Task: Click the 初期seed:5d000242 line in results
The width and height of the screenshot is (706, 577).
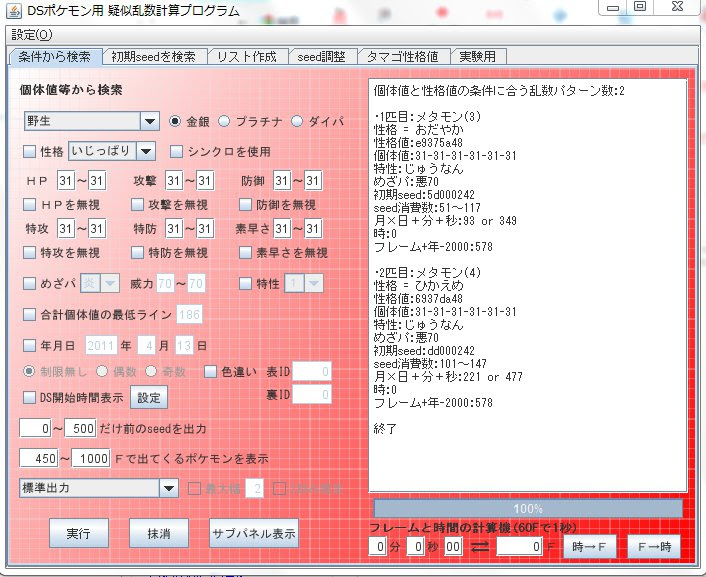Action: (x=424, y=195)
